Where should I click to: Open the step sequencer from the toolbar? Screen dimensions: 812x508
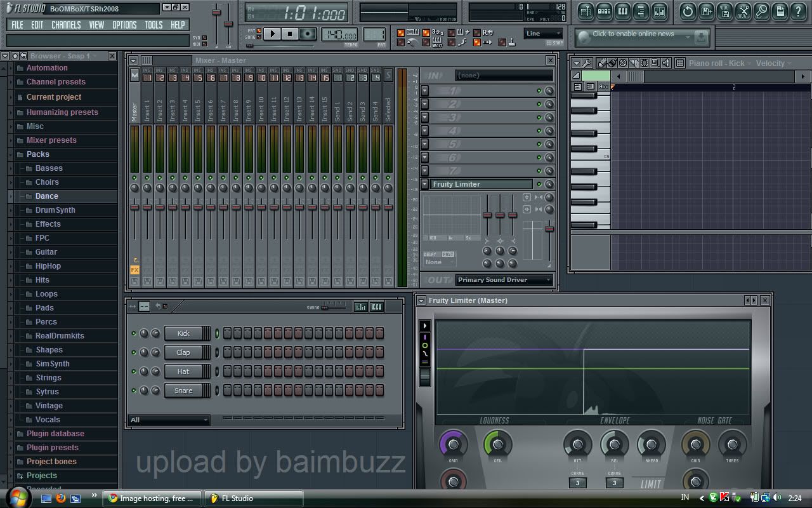(604, 11)
